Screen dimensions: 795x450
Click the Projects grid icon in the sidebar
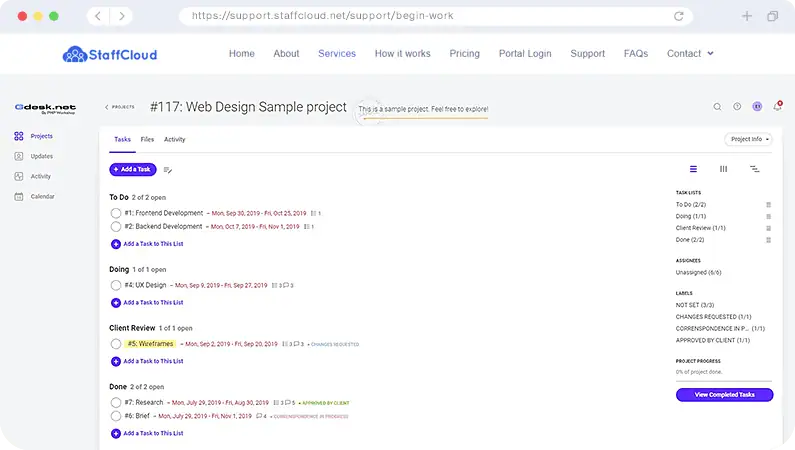tap(19, 136)
